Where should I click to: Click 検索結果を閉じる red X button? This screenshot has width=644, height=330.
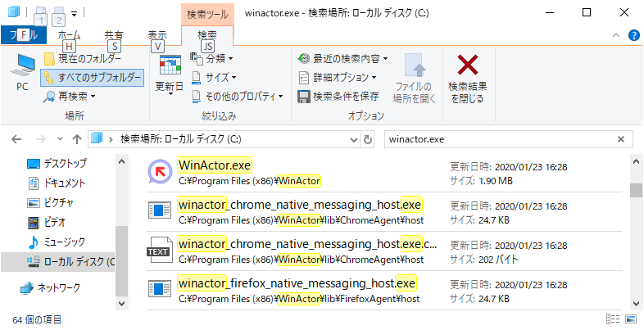coord(468,79)
